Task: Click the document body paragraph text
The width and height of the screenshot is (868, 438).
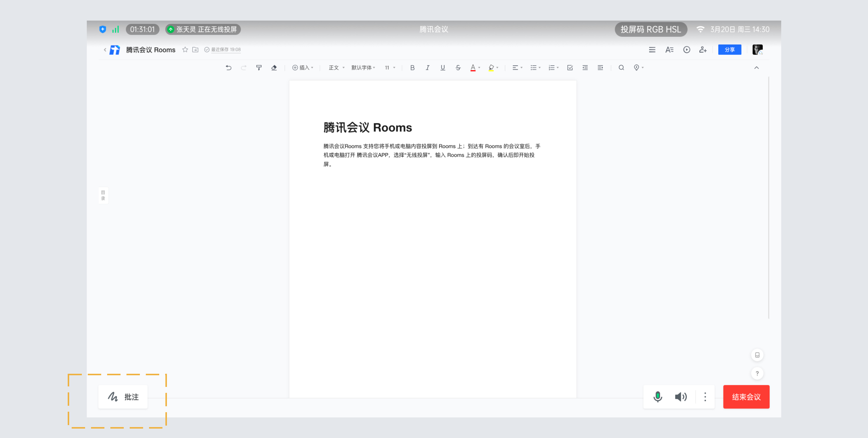Action: coord(432,155)
